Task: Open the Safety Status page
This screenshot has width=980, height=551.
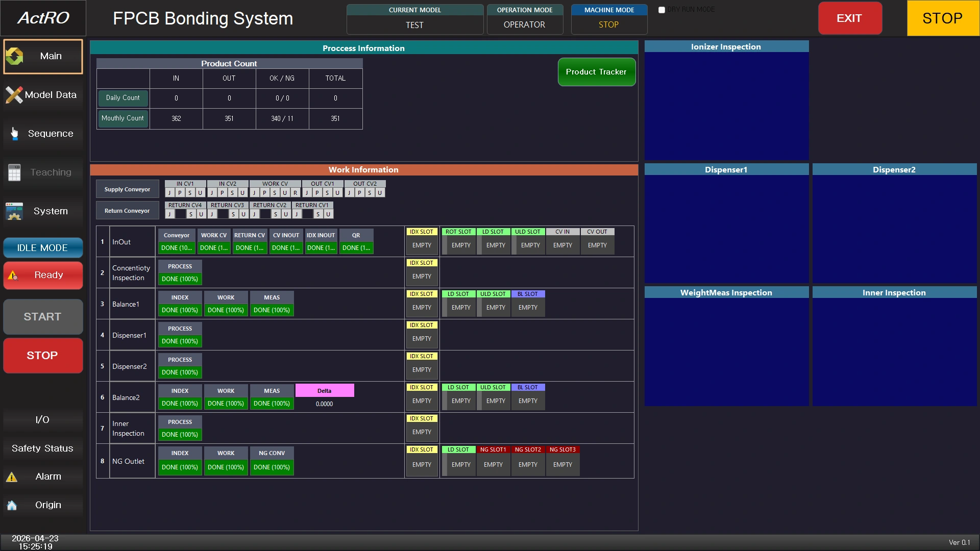Action: (x=43, y=448)
